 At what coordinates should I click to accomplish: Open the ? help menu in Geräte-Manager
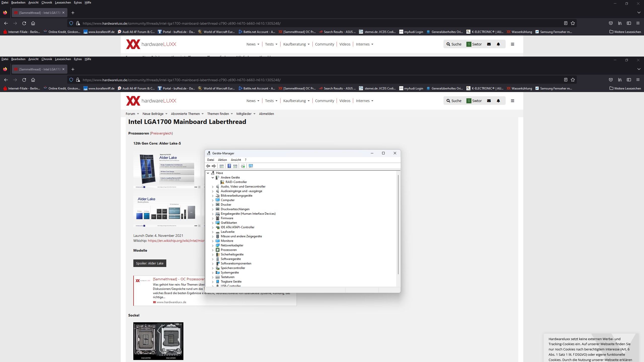pyautogui.click(x=246, y=160)
